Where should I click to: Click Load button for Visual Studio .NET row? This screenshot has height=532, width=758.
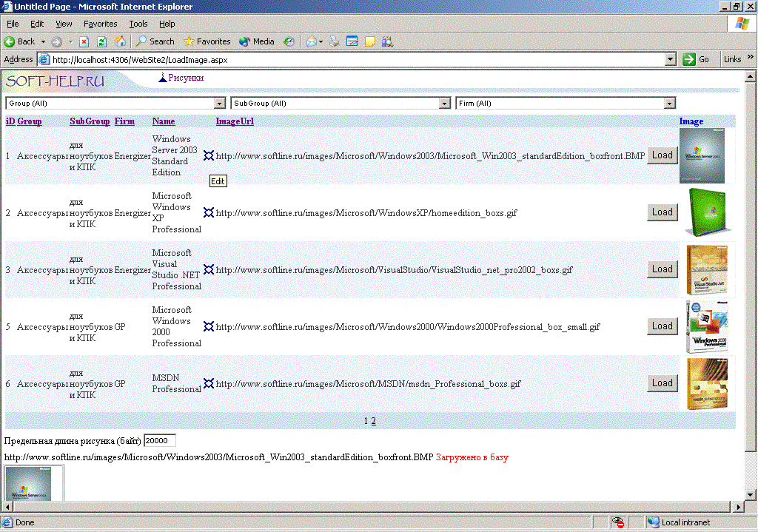pos(663,269)
